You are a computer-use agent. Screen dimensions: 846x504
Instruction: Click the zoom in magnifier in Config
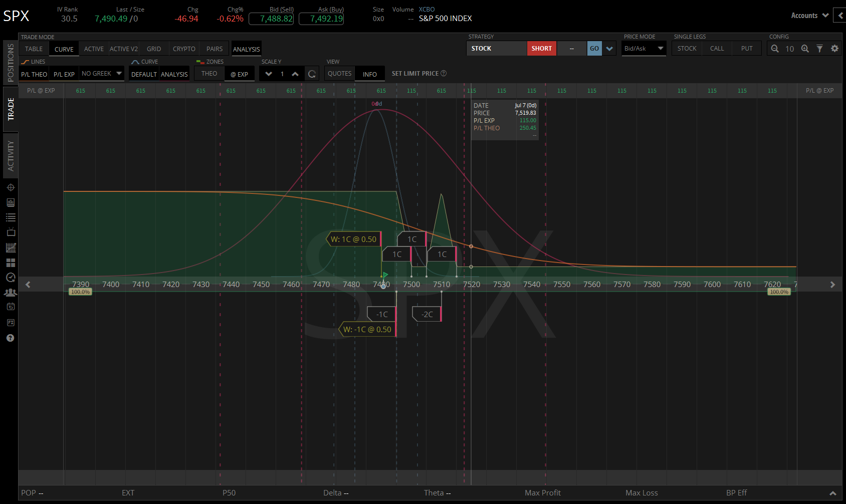pos(805,49)
